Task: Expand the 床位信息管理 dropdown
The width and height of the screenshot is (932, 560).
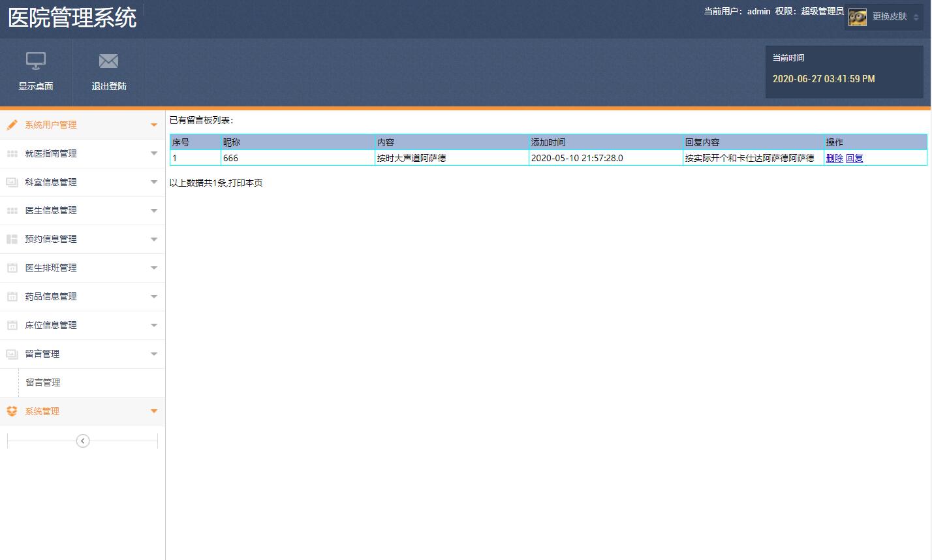Action: tap(154, 325)
